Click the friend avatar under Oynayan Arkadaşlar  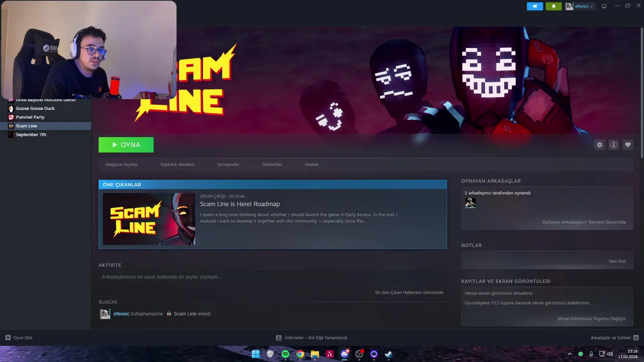[x=470, y=203]
